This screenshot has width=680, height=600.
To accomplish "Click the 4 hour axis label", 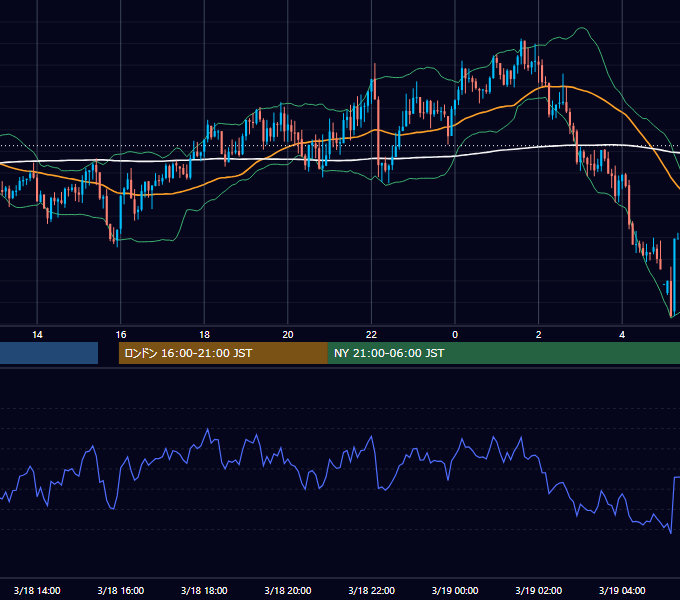I will point(622,335).
